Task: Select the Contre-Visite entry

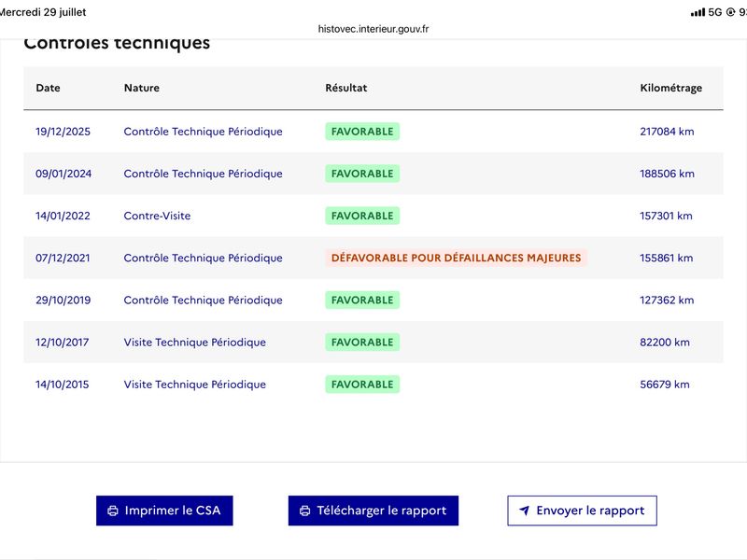Action: [157, 216]
